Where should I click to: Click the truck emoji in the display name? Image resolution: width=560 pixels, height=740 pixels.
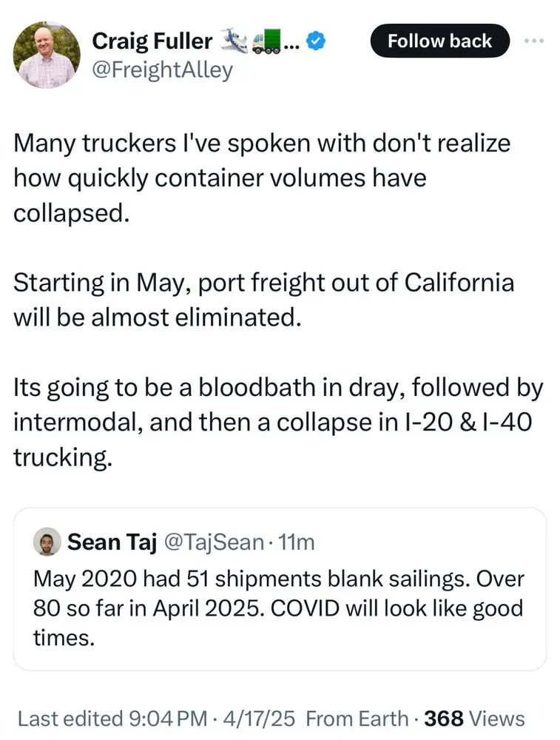266,42
